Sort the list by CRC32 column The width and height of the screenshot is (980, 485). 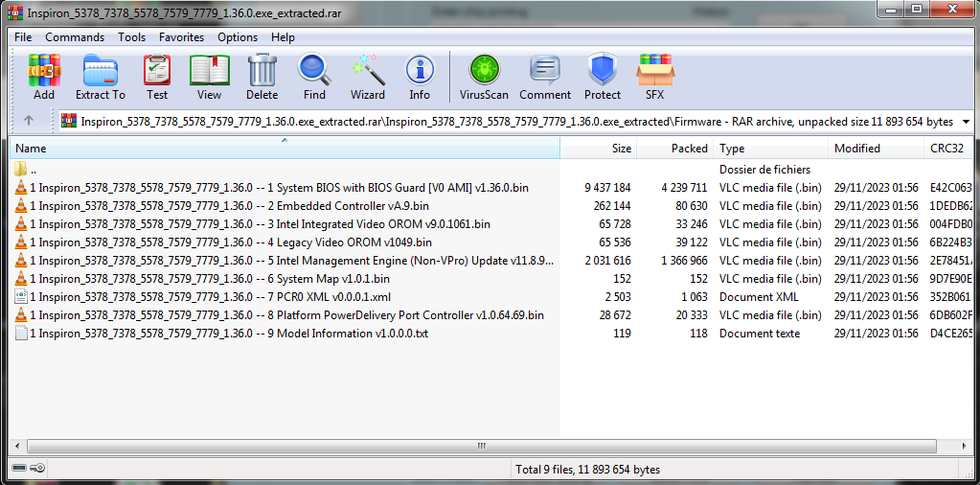tap(947, 149)
